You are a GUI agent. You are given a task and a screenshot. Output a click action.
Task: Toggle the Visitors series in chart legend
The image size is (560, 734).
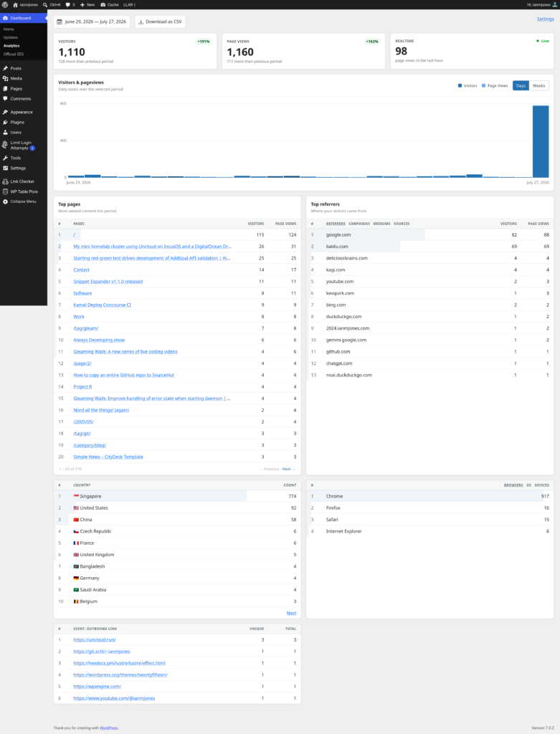pos(468,86)
